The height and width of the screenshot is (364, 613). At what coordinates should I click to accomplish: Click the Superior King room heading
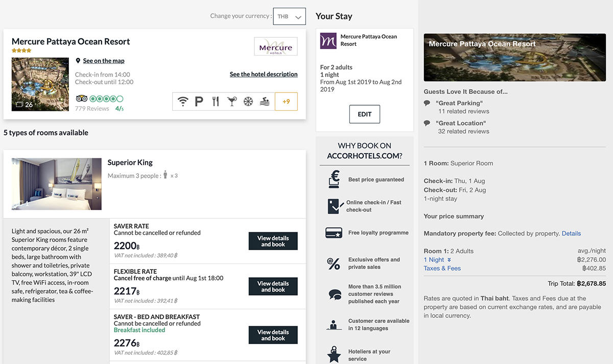pyautogui.click(x=130, y=162)
